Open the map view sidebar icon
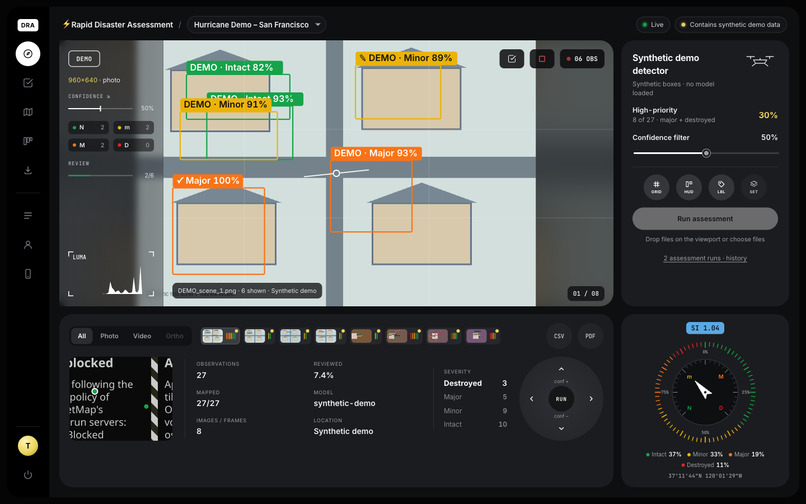The image size is (806, 504). (28, 112)
